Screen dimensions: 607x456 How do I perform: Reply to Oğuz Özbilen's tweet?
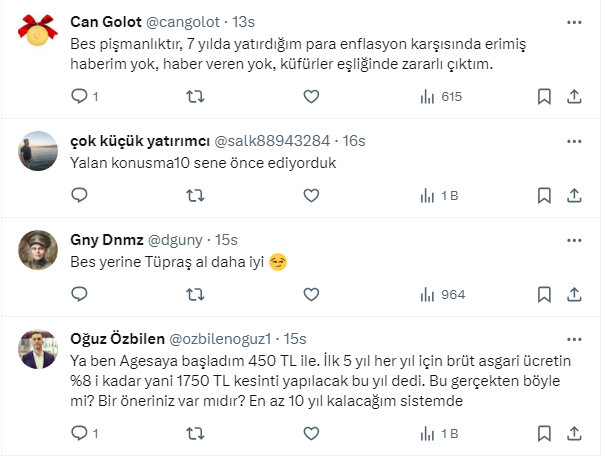81,434
